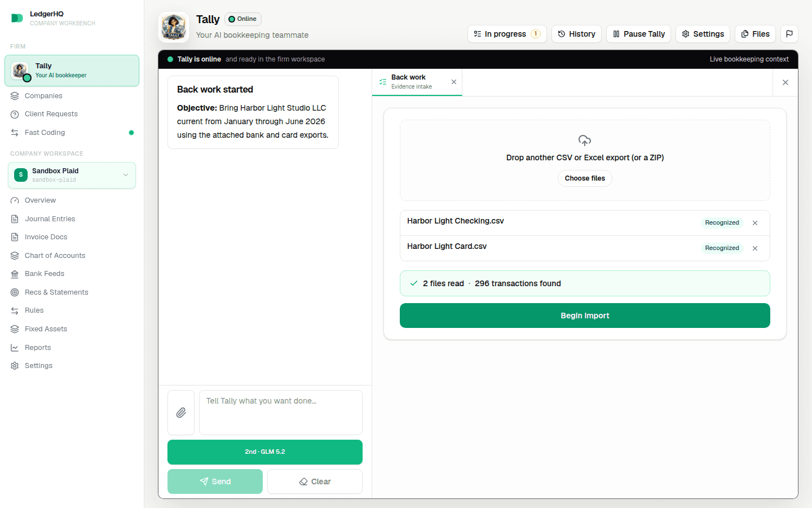Click the Bank Feeds icon
812x508 pixels.
(x=15, y=274)
